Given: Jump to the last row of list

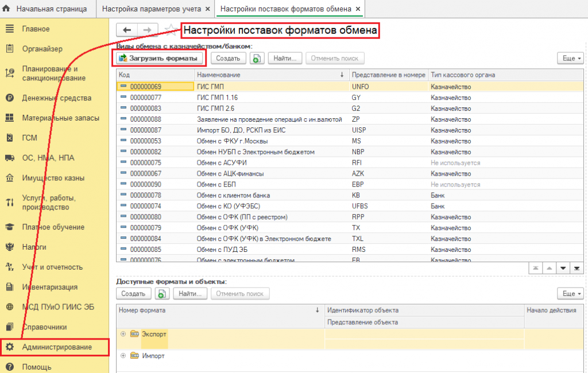Looking at the screenshot, I should pyautogui.click(x=577, y=269).
